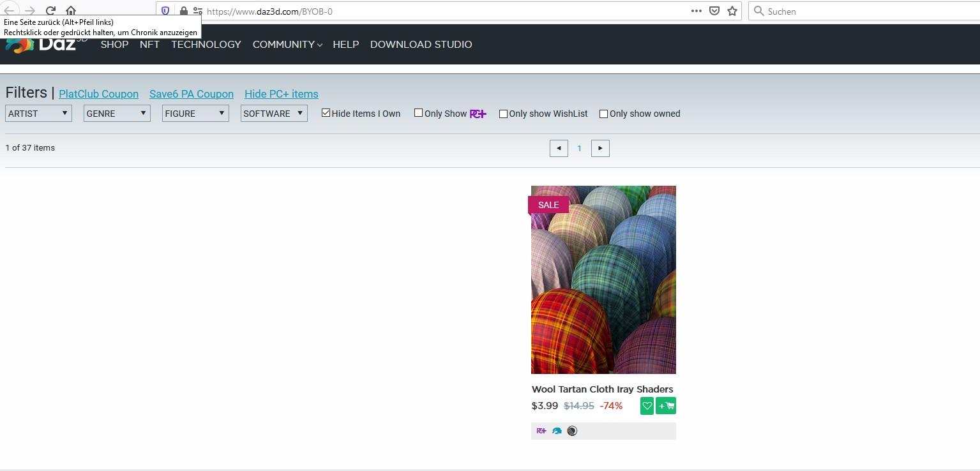This screenshot has width=980, height=471.
Task: Click the PlatClub Coupon link
Action: click(x=98, y=94)
